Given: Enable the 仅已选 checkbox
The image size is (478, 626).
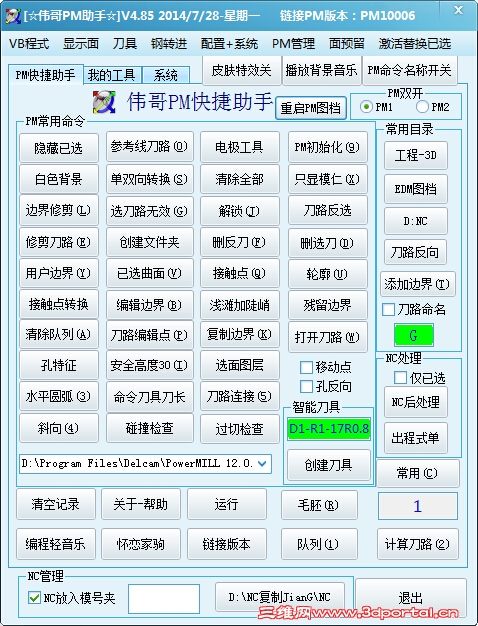Looking at the screenshot, I should 400,378.
